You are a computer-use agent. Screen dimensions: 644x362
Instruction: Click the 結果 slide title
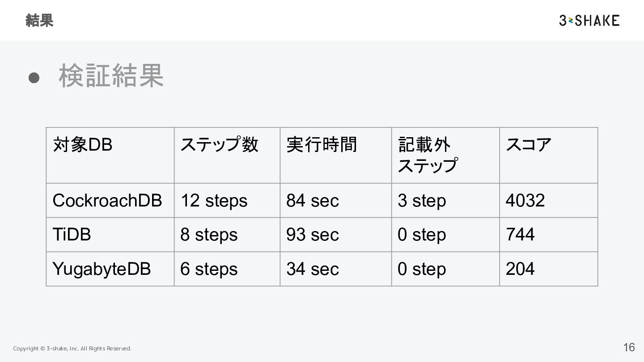tap(39, 21)
